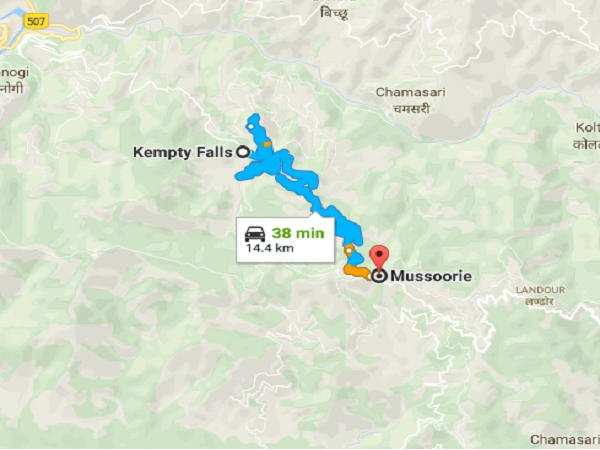Click the waypoint dot on the orange segment
This screenshot has height=450, width=600.
click(x=349, y=251)
